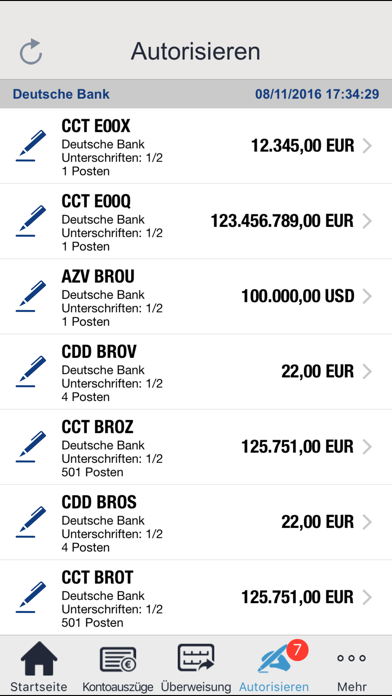Click the pen icon beside CDD BROV
This screenshot has width=392, height=696.
point(31,371)
